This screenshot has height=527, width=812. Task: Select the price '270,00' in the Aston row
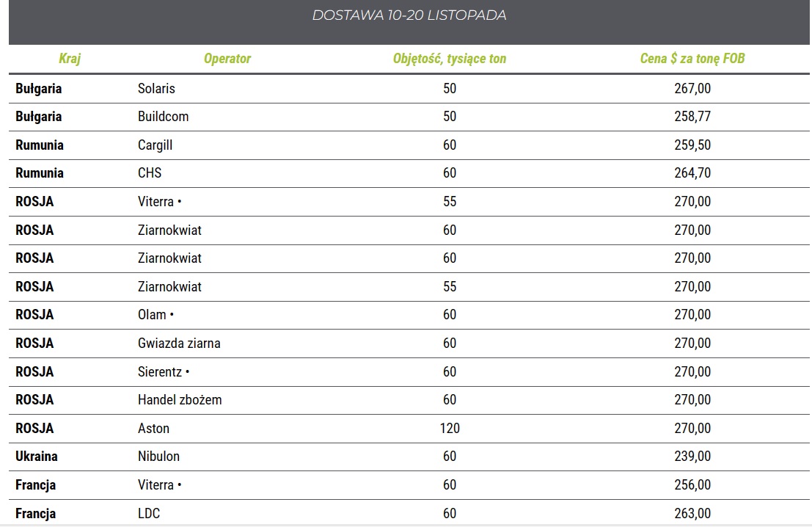692,428
